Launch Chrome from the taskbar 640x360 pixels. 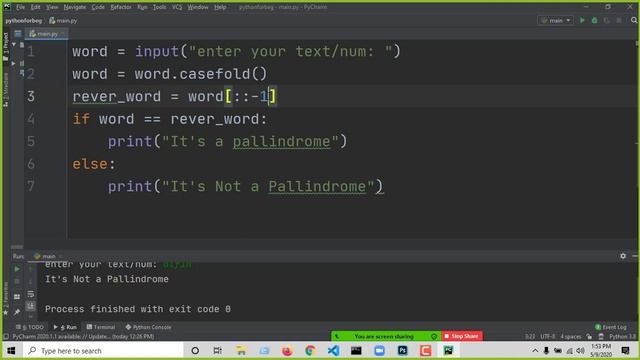[x=310, y=351]
